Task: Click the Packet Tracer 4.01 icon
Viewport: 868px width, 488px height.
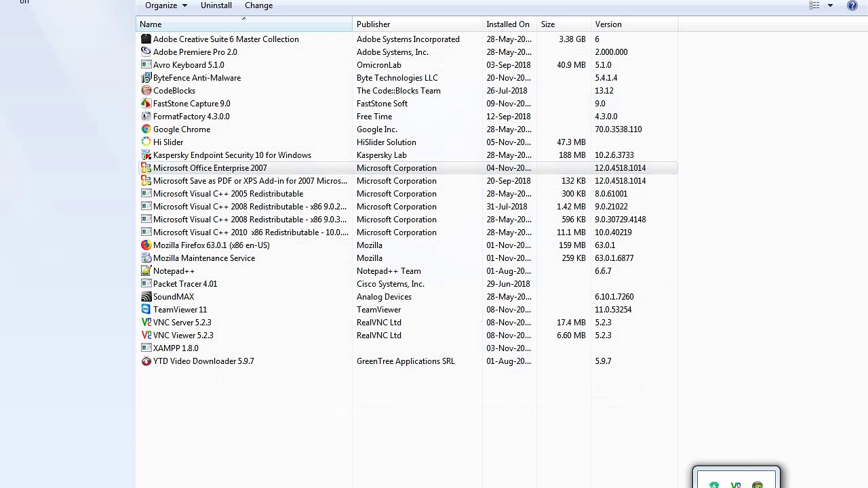Action: click(x=146, y=284)
